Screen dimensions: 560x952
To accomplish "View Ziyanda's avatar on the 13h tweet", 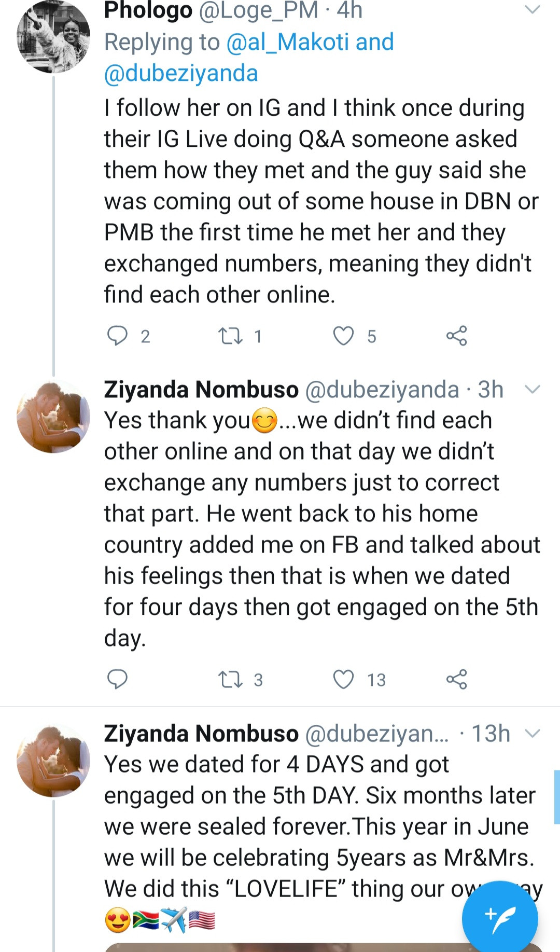I will pyautogui.click(x=53, y=761).
